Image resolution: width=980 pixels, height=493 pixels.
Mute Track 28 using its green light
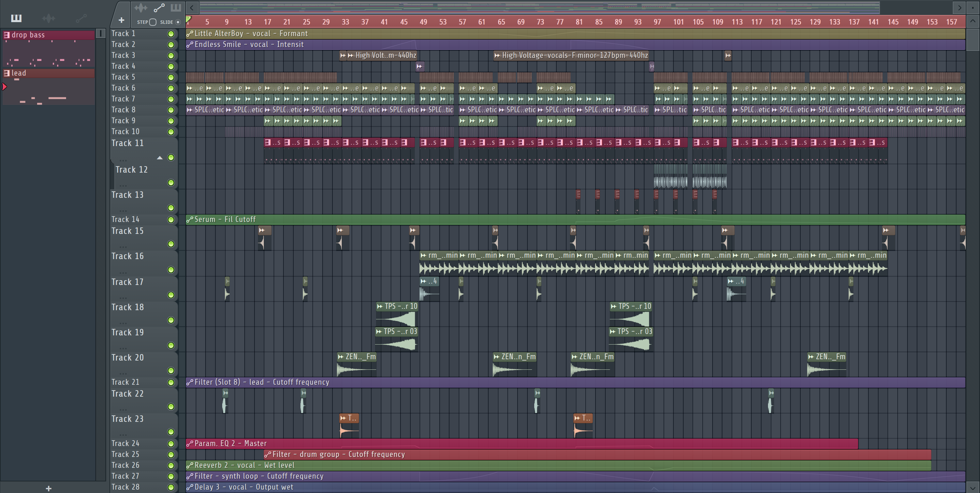(x=171, y=487)
